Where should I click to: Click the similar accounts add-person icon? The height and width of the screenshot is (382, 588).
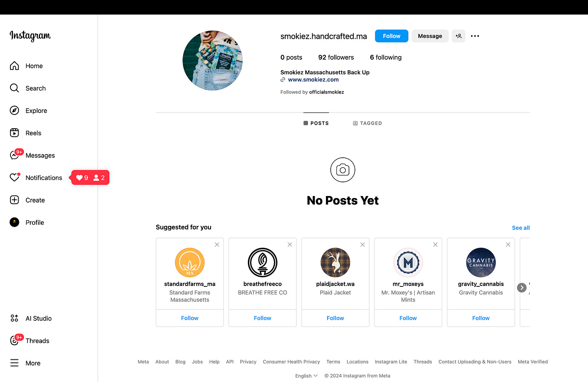tap(458, 36)
